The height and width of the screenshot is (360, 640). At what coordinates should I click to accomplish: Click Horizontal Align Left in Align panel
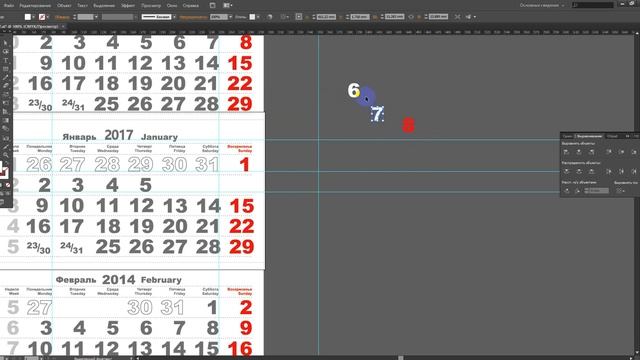pos(566,152)
